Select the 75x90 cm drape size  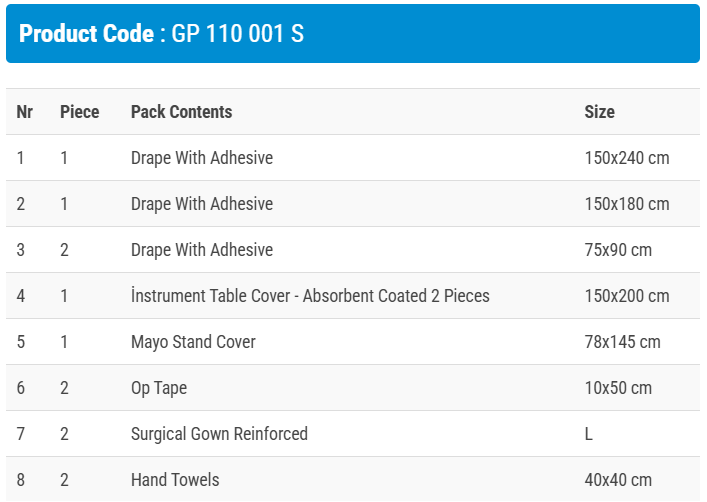click(617, 250)
